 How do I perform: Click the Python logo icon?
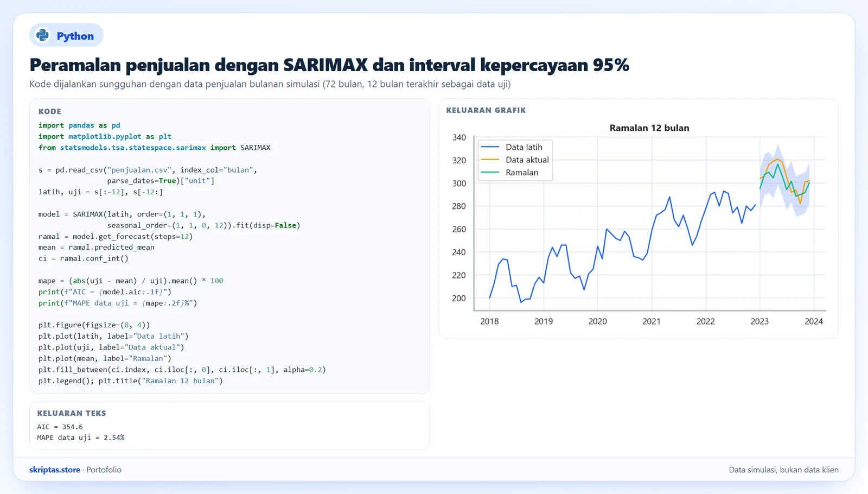click(42, 35)
